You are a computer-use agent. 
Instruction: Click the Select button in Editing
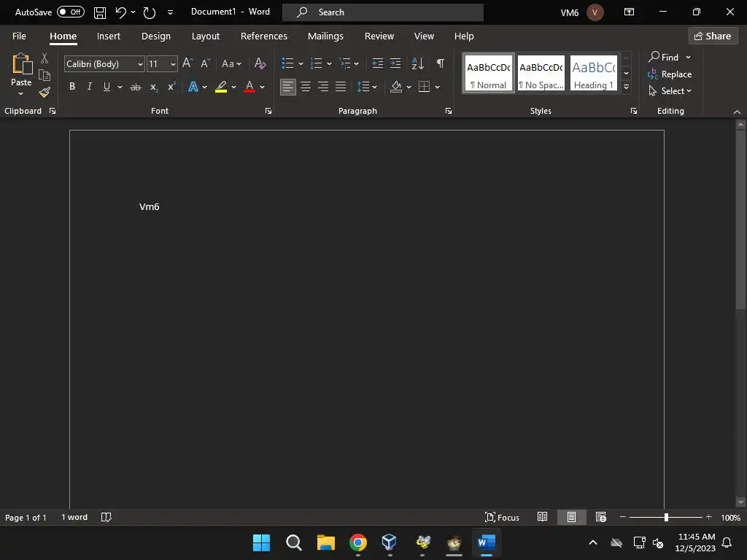pos(670,91)
